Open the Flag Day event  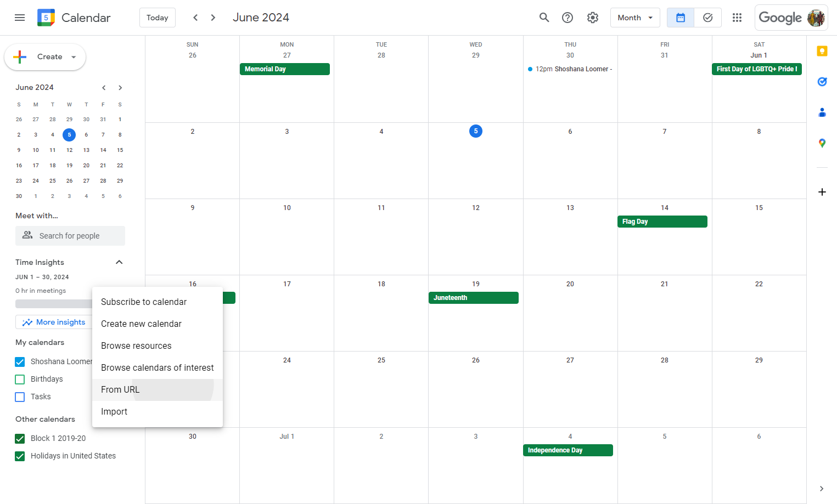(662, 222)
